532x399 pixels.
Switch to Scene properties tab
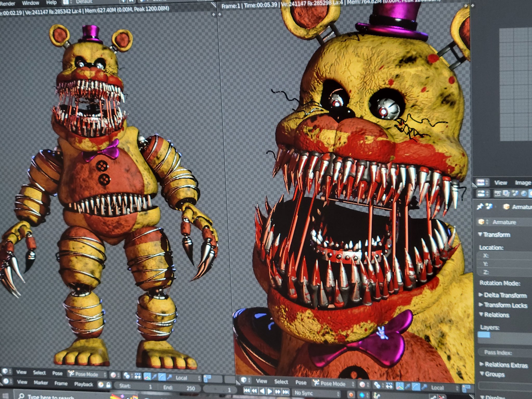(515, 194)
